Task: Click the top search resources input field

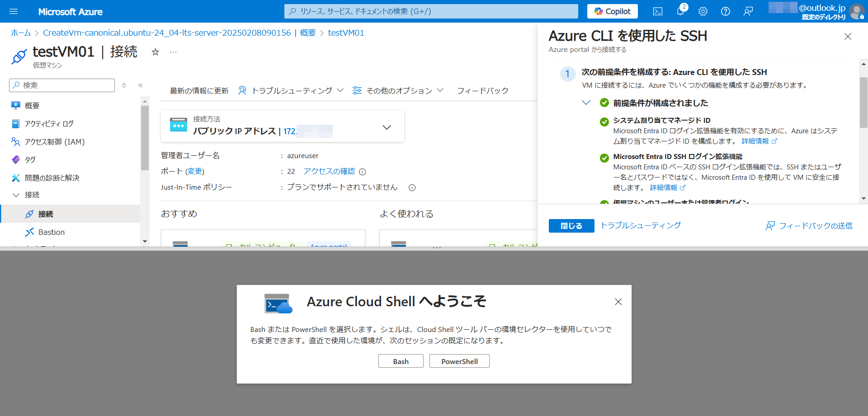Action: point(431,11)
